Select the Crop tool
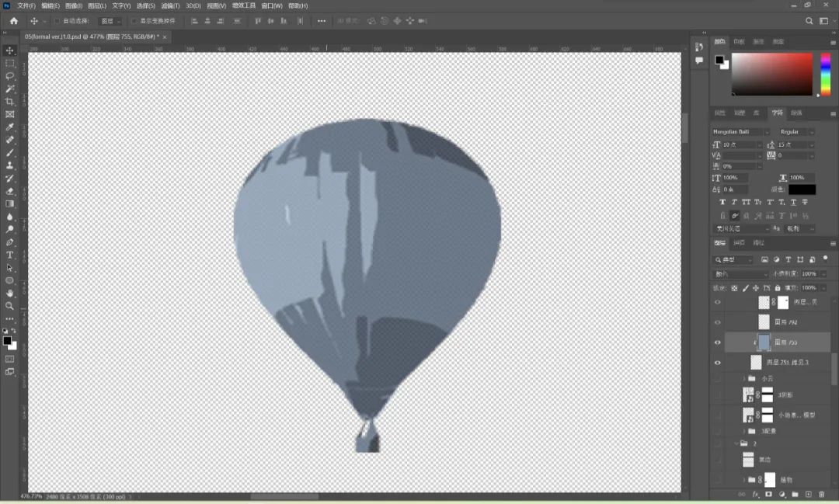Screen dimensions: 839x504 click(x=9, y=102)
